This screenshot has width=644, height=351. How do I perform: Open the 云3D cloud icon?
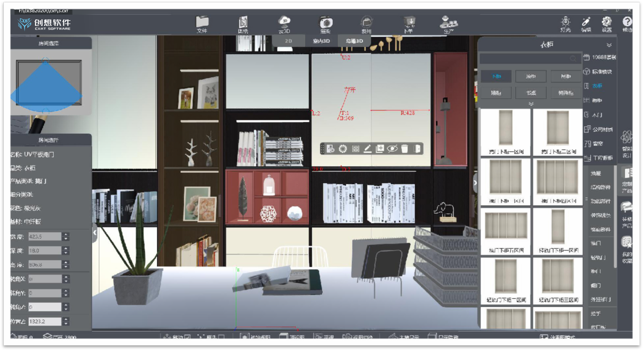pos(284,21)
